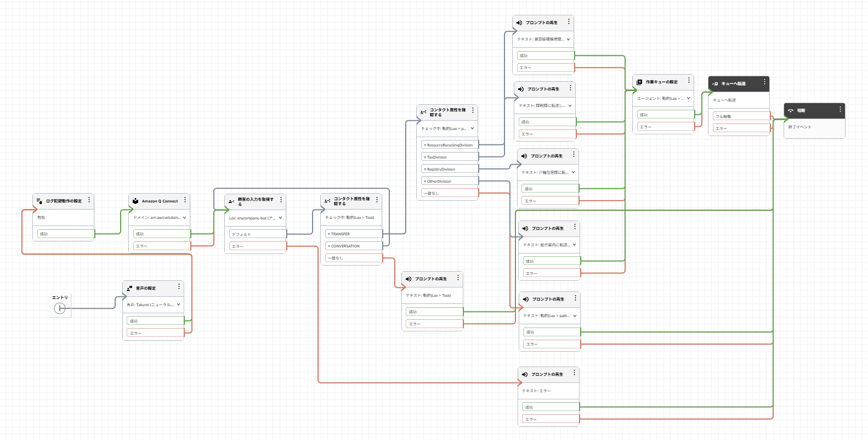Click the 音声の設定 block icon

[129, 288]
